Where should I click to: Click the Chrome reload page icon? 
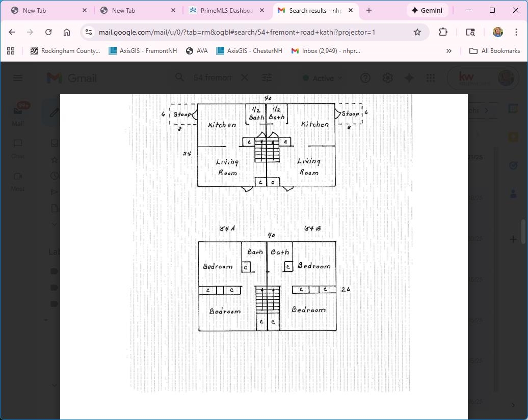click(48, 32)
